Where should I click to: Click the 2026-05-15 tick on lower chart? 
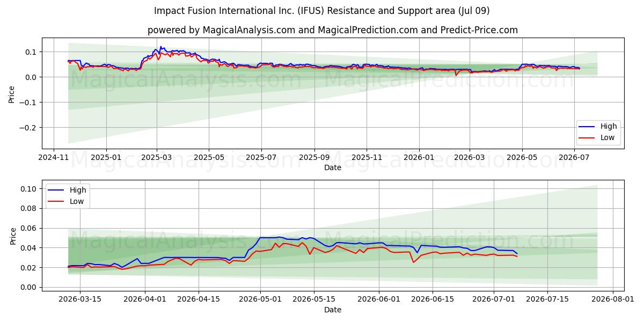314,299
